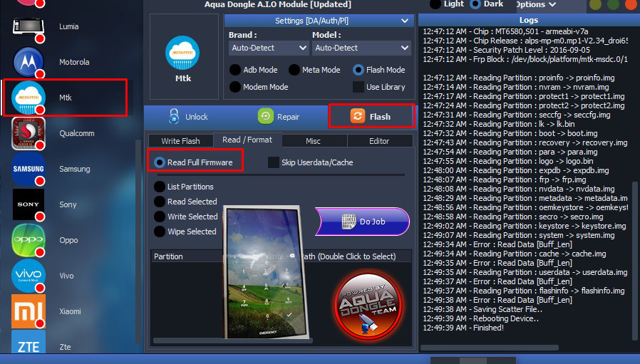Click the 'Finished!' log line
The height and width of the screenshot is (364, 640).
463,328
